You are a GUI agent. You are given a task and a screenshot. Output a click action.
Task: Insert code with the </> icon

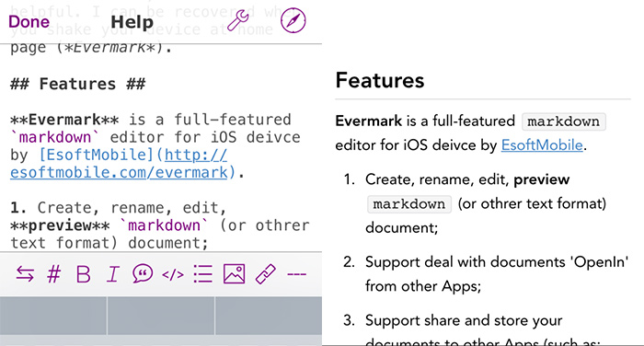(173, 274)
